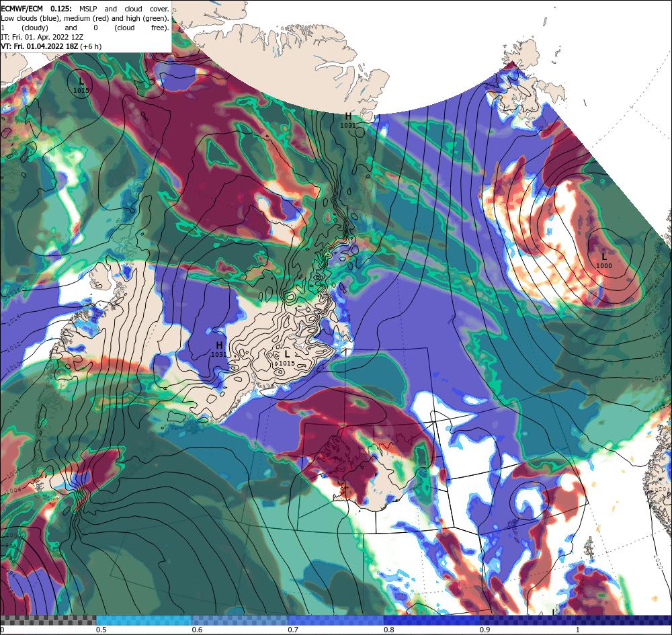672x635 pixels.
Task: Click the L 1015 marker over southeast Greenland
Action: pyautogui.click(x=287, y=358)
